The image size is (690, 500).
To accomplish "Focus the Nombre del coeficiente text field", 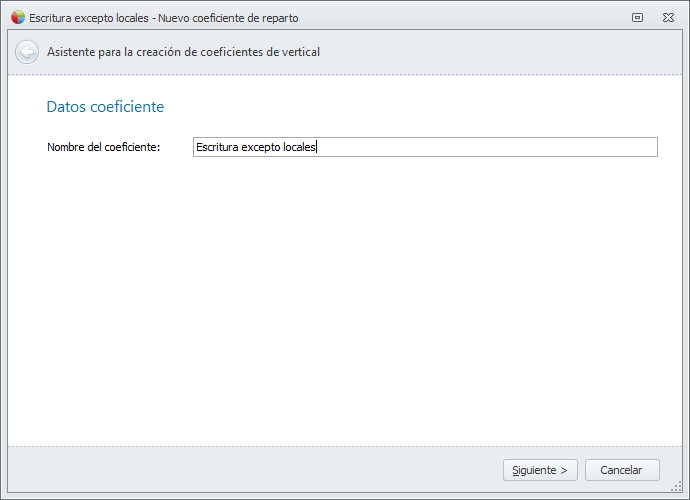I will pyautogui.click(x=425, y=147).
